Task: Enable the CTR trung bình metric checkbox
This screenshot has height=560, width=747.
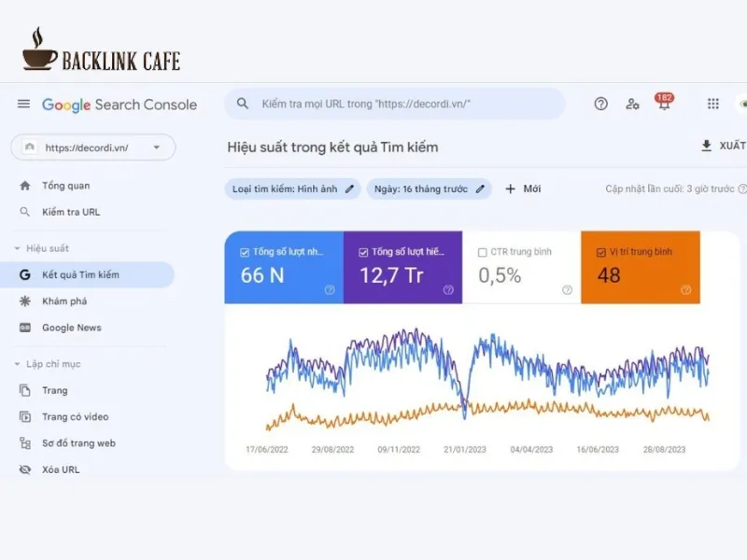Action: coord(483,250)
